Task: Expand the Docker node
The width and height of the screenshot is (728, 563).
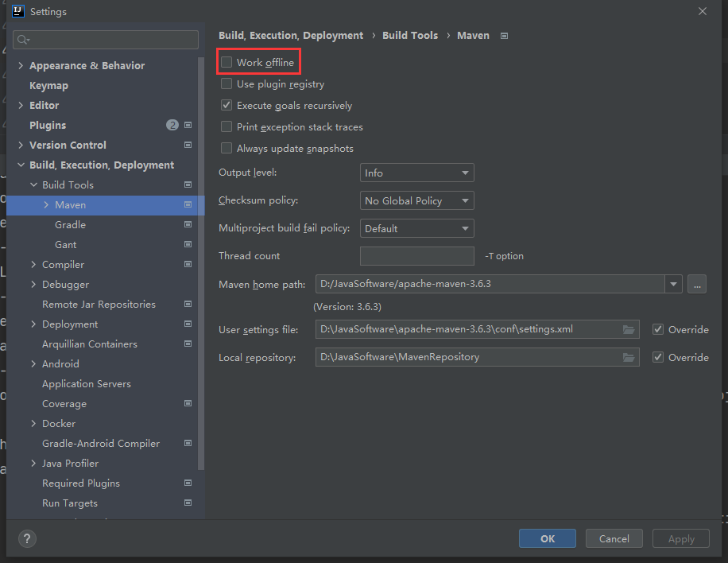Action: (x=33, y=423)
